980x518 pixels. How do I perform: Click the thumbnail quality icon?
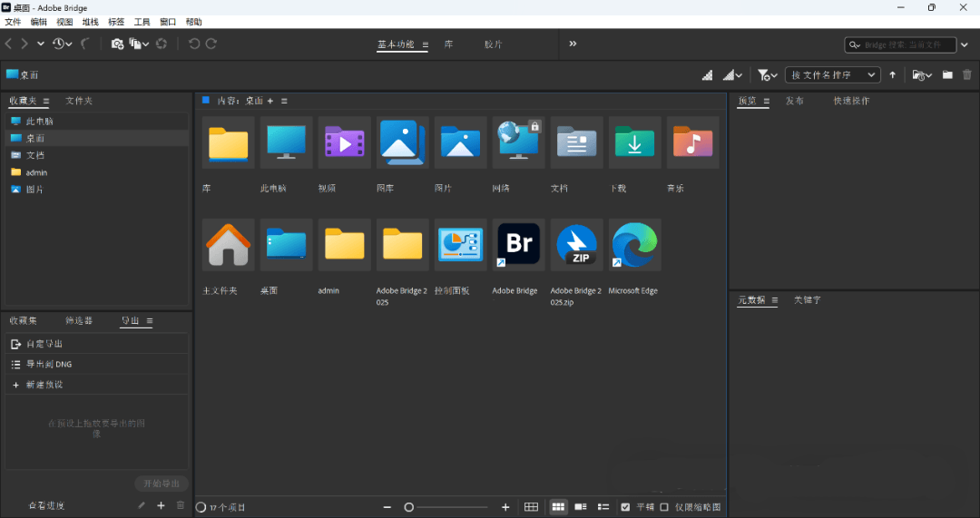tap(708, 75)
